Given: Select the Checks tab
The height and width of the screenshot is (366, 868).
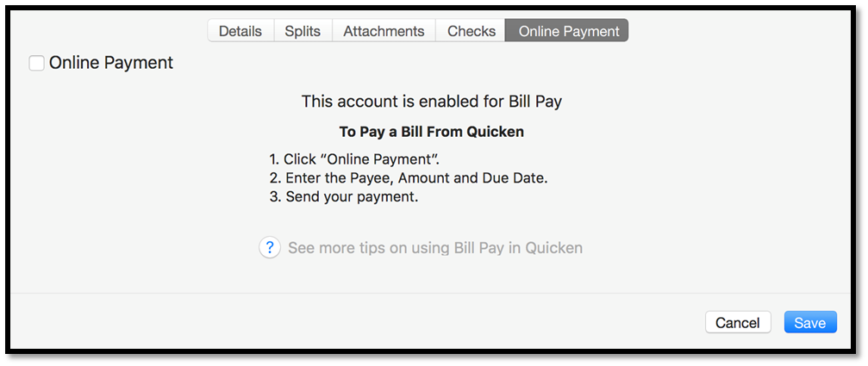Looking at the screenshot, I should pyautogui.click(x=471, y=30).
